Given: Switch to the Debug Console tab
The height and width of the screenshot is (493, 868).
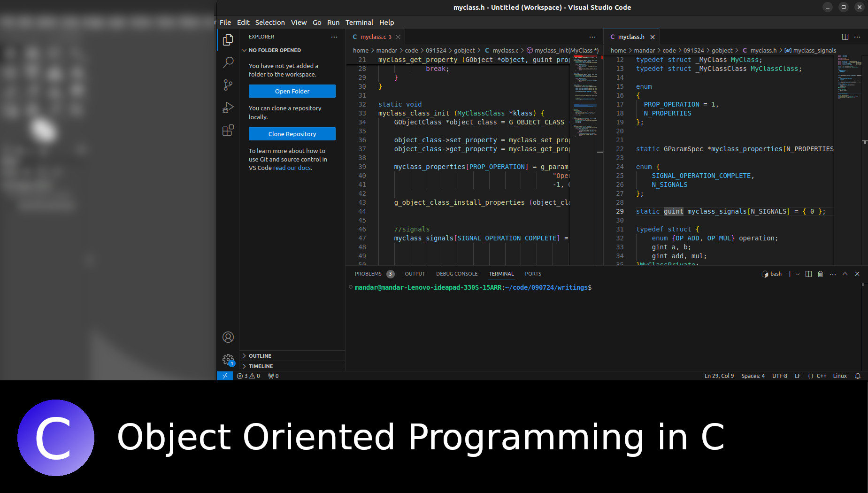Looking at the screenshot, I should coord(457,274).
